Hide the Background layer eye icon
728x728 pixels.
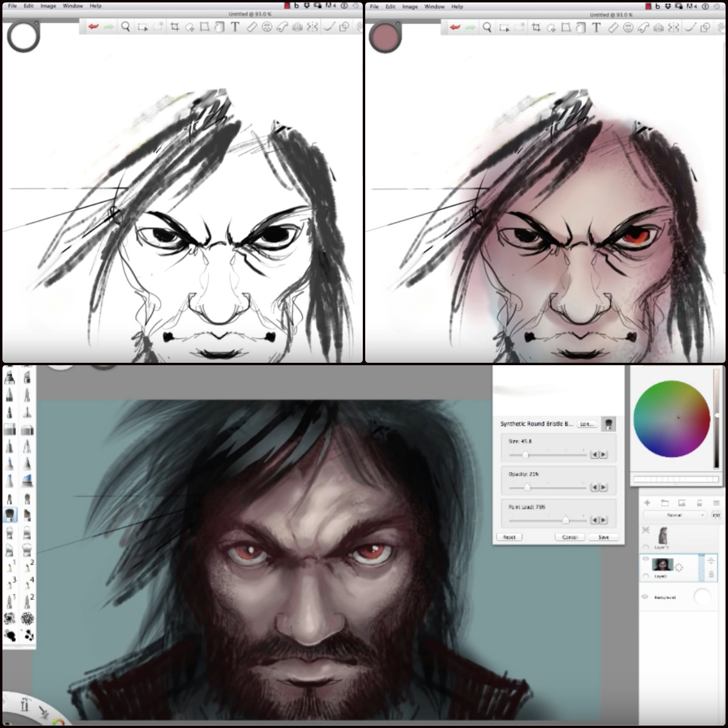coord(645,597)
